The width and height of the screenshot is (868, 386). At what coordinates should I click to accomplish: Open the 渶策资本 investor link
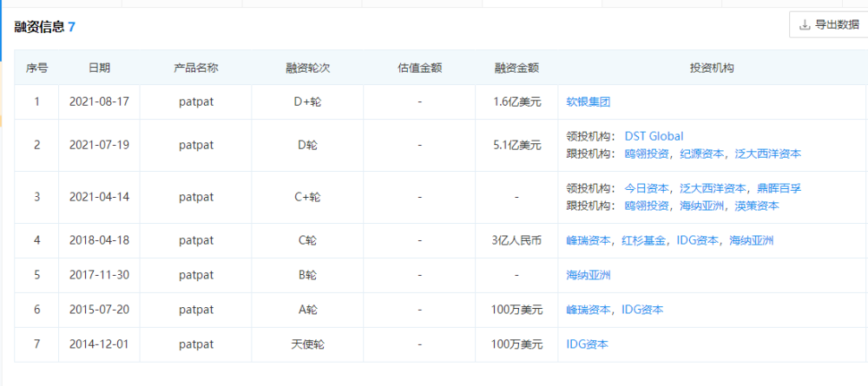coord(757,206)
